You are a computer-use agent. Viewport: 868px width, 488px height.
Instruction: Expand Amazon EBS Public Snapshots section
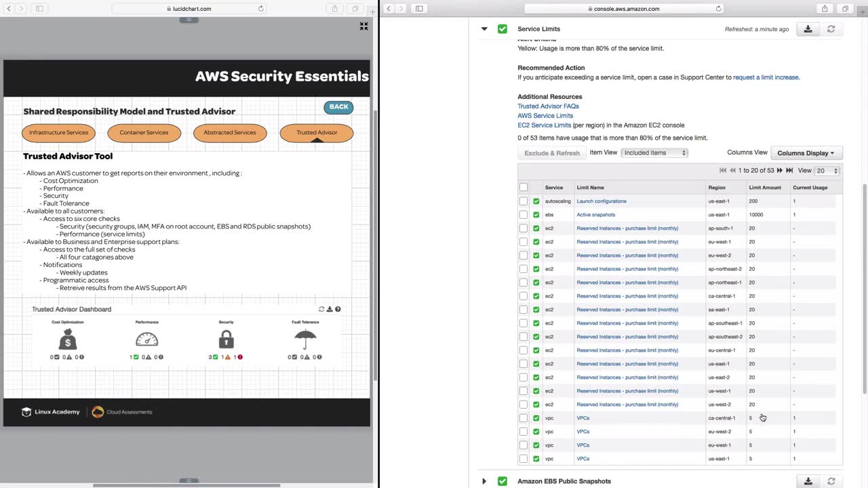click(x=484, y=481)
